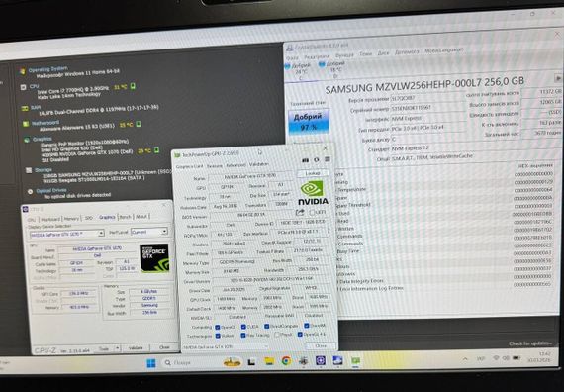The height and width of the screenshot is (392, 564).
Task: Click the GPU-Z screenshot camera icon
Action: point(306,160)
